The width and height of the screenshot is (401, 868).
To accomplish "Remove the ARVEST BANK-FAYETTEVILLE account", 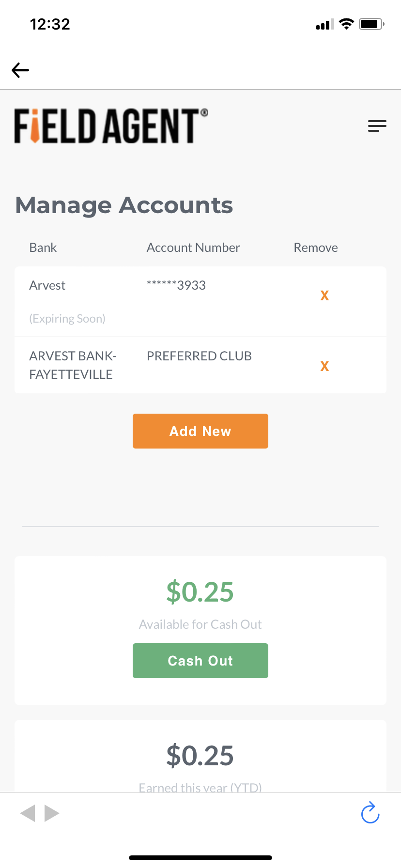I will point(324,366).
